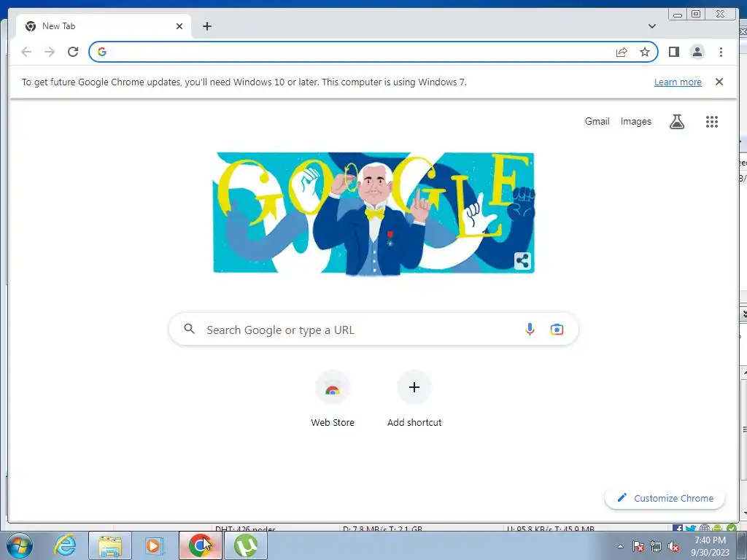Bookmark this tab with the star
This screenshot has width=747, height=560.
[645, 52]
